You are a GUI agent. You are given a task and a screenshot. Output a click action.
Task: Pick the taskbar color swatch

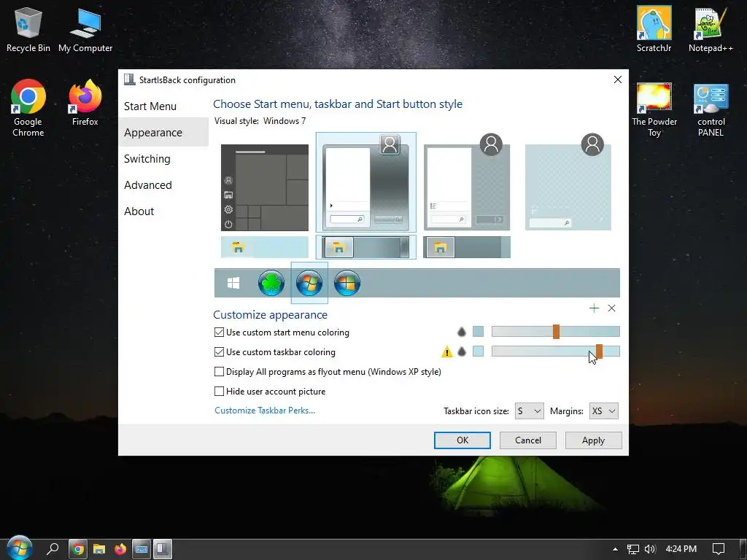[x=478, y=351]
